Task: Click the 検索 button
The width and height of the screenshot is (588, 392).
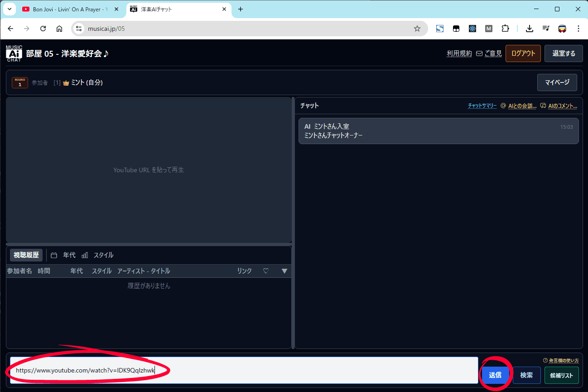Action: pos(526,375)
